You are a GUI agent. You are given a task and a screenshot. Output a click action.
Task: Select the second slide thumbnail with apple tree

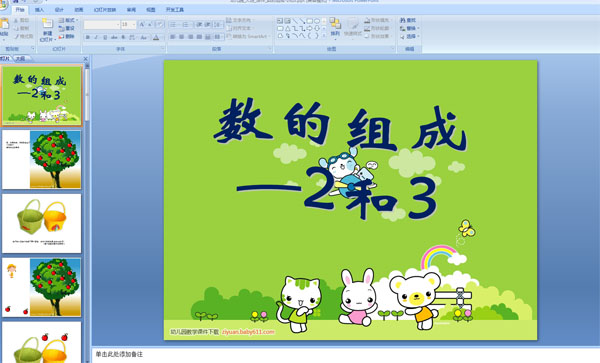[x=42, y=160]
